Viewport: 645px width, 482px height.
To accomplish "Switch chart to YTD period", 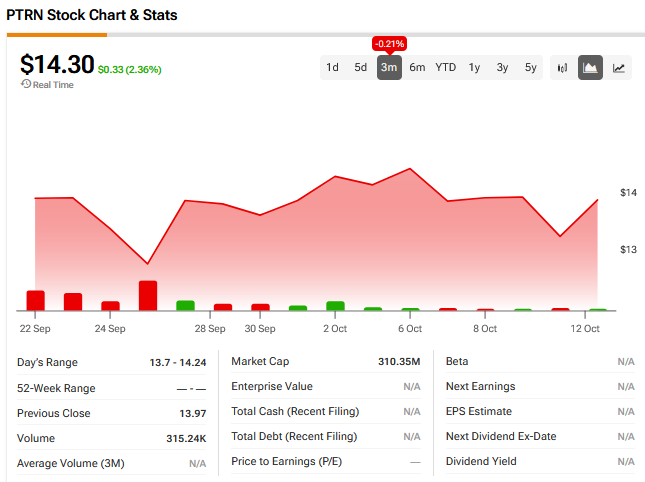I will click(x=445, y=68).
